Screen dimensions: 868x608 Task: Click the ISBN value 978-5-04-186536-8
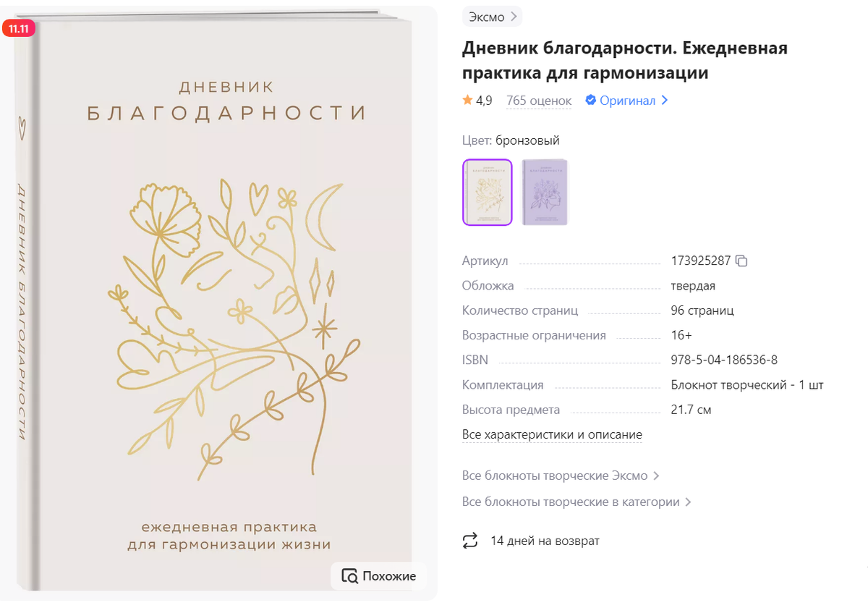[x=724, y=360]
